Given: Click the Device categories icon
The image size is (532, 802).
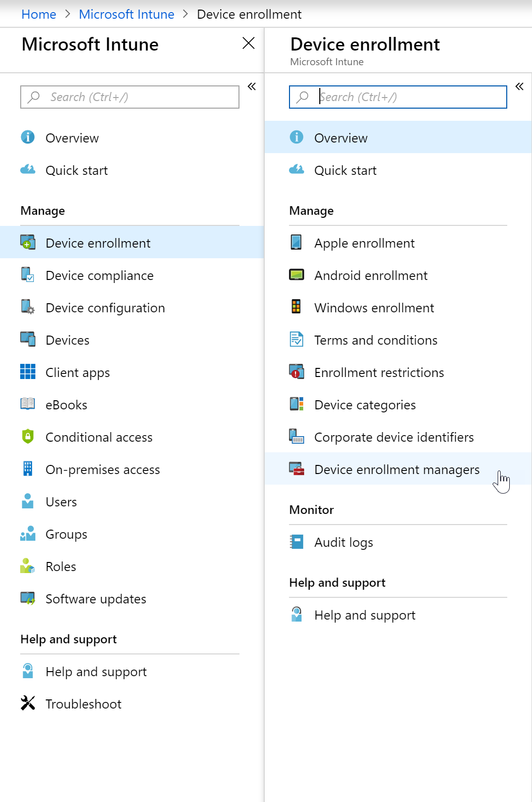Looking at the screenshot, I should (297, 404).
